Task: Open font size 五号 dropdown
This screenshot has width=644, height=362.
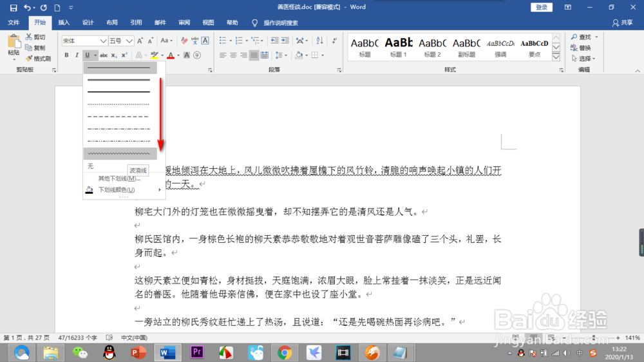Action: pos(129,41)
